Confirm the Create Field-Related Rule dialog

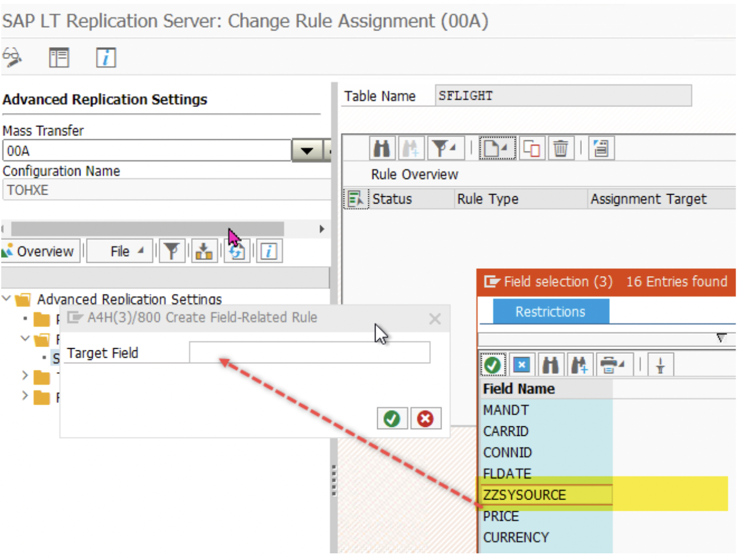point(392,419)
